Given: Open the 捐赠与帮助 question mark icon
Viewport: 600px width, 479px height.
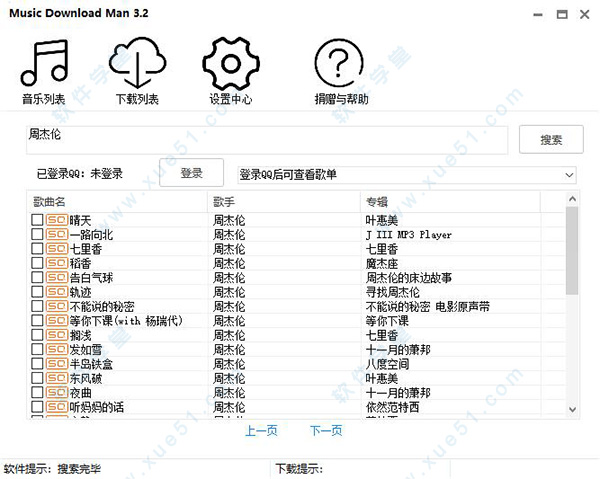Looking at the screenshot, I should point(339,64).
